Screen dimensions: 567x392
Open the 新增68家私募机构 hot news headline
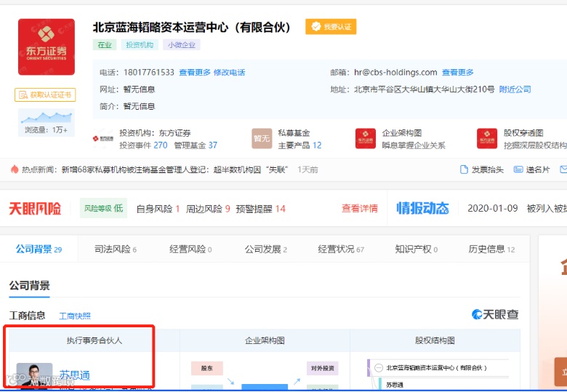tap(174, 169)
